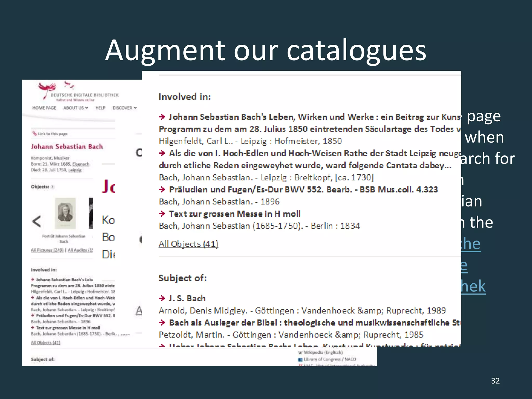
Task: Open 'Als die von I. Hoch-Edlen' cantata entry
Action: click(310, 159)
